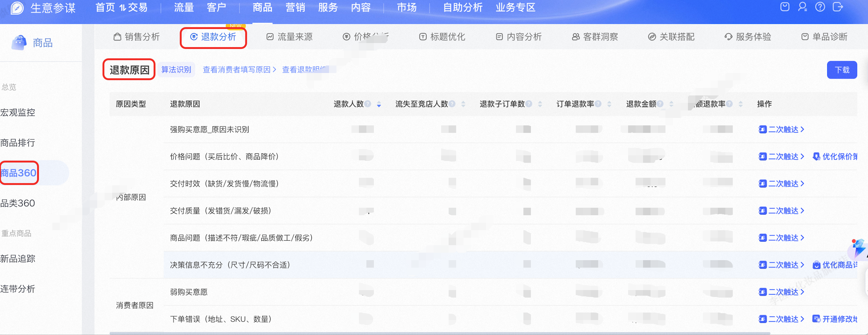Open 营销 in top navigation

295,7
